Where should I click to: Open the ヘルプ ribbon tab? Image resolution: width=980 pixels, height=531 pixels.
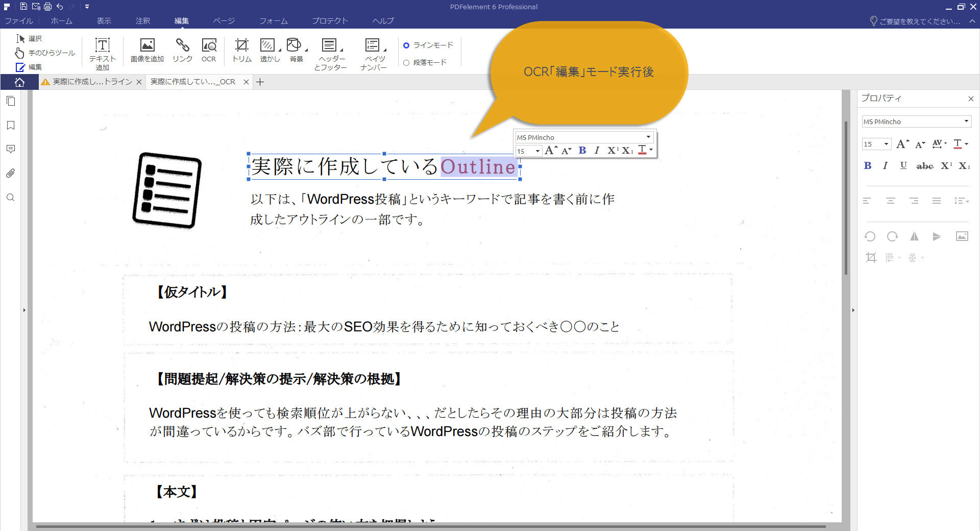(383, 21)
